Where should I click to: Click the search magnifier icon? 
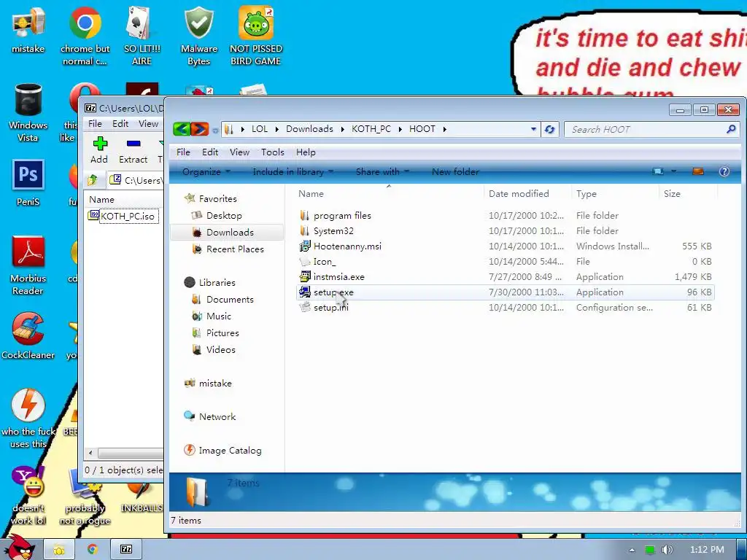731,129
